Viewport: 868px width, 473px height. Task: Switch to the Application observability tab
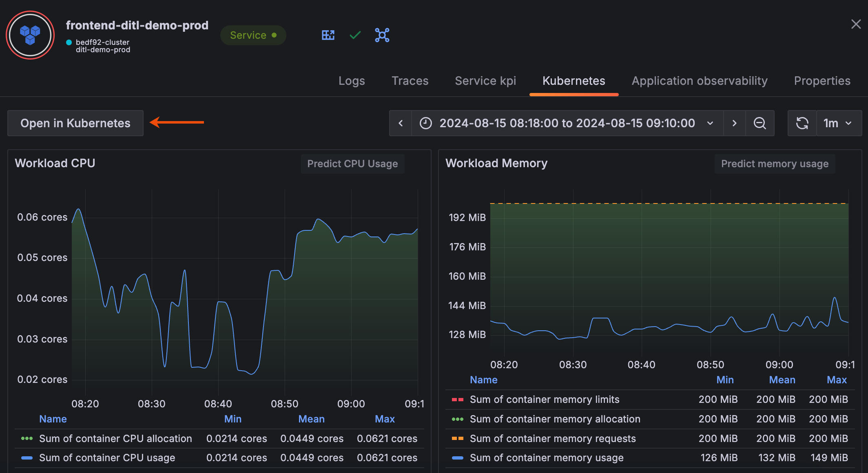(x=699, y=81)
